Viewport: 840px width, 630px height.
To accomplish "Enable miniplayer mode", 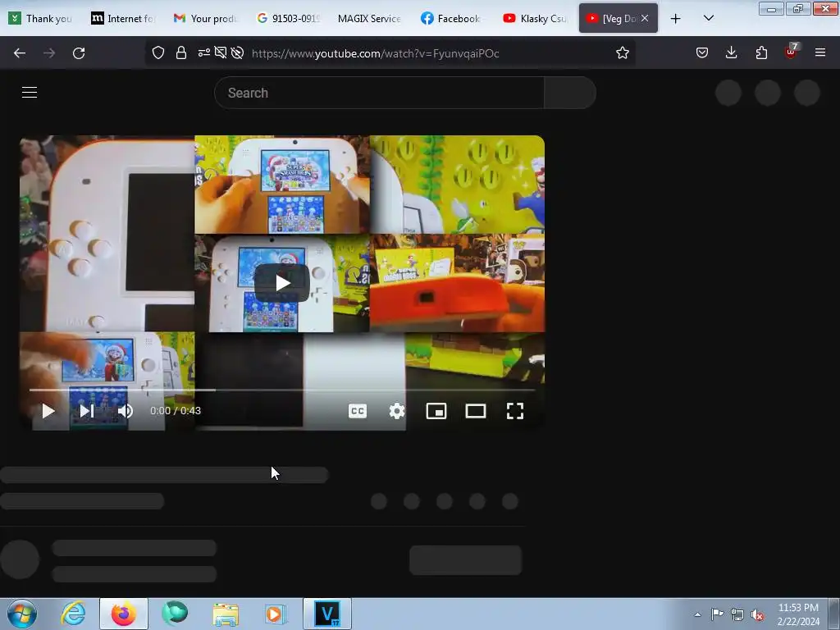I will click(436, 411).
